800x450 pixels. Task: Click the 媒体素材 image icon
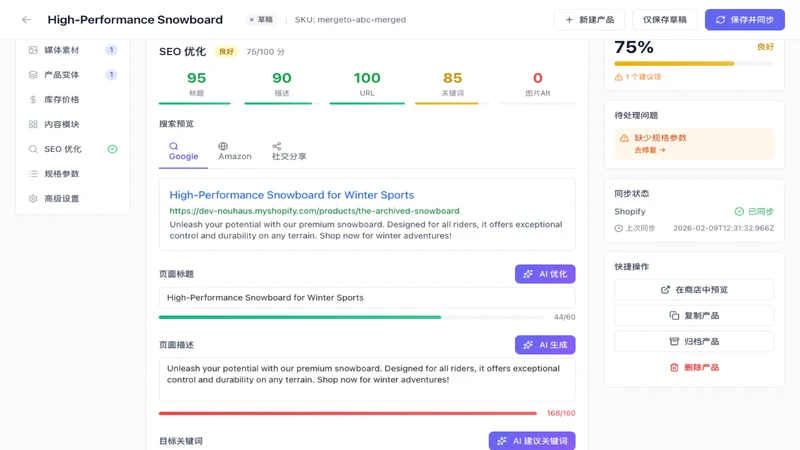[x=33, y=50]
